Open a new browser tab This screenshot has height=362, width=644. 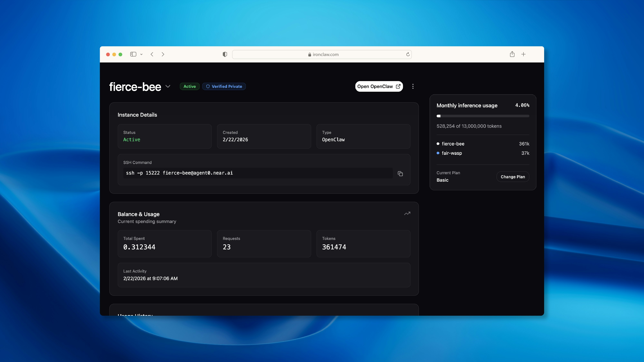524,54
